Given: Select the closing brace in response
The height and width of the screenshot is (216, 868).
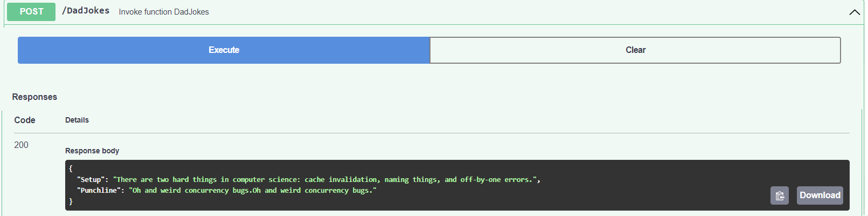Looking at the screenshot, I should coord(71,201).
